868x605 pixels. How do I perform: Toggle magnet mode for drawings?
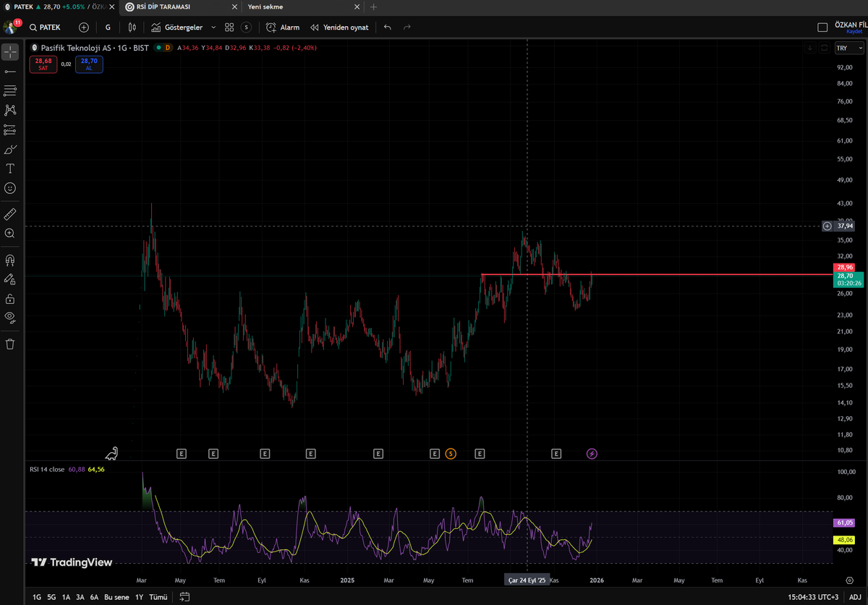tap(10, 260)
